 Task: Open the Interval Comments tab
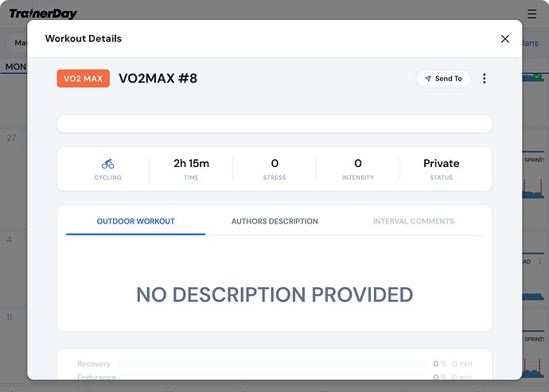point(414,222)
